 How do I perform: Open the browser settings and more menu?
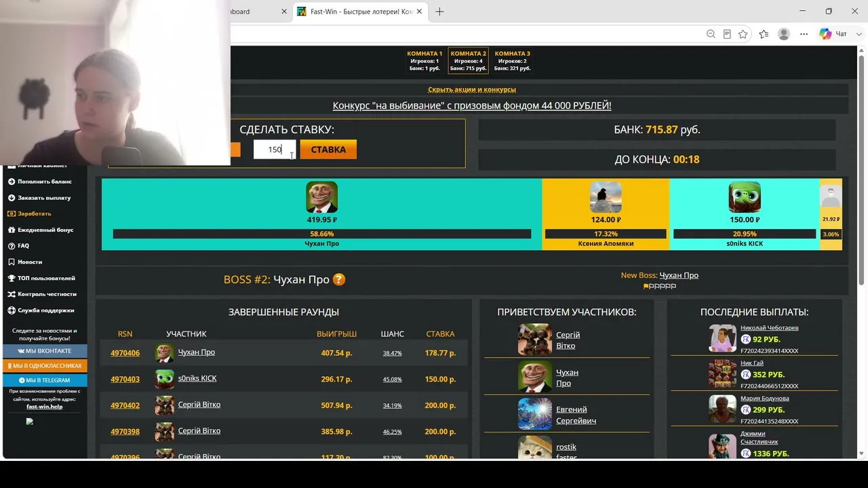click(x=804, y=34)
